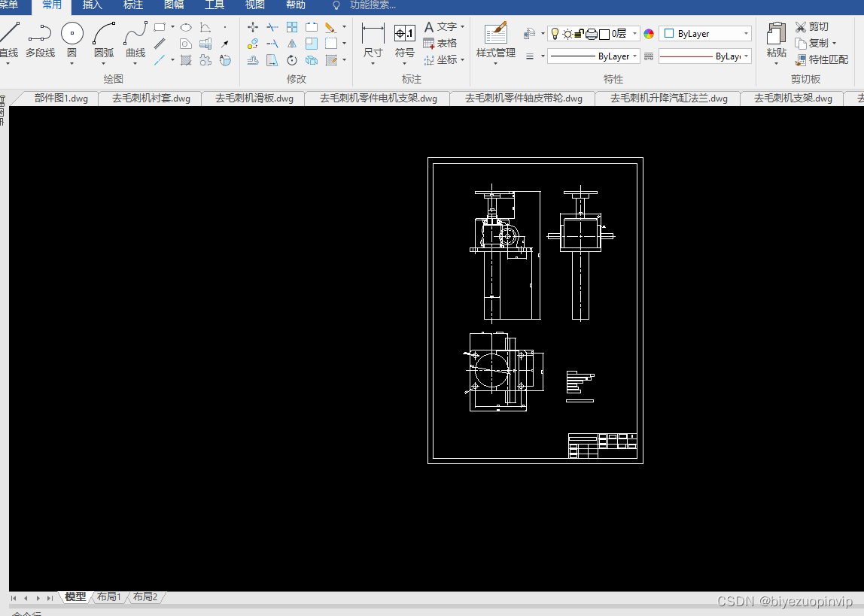
Task: Click the double parallel lines tool
Action: [x=160, y=44]
